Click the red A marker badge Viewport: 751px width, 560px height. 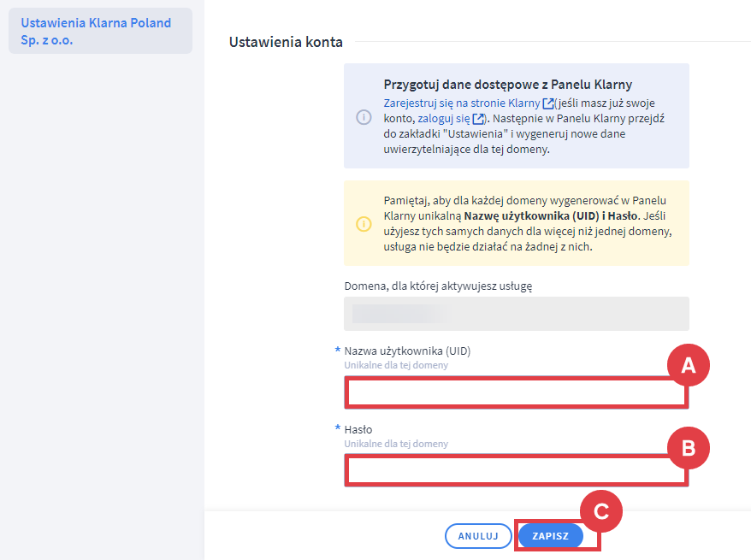tap(689, 367)
